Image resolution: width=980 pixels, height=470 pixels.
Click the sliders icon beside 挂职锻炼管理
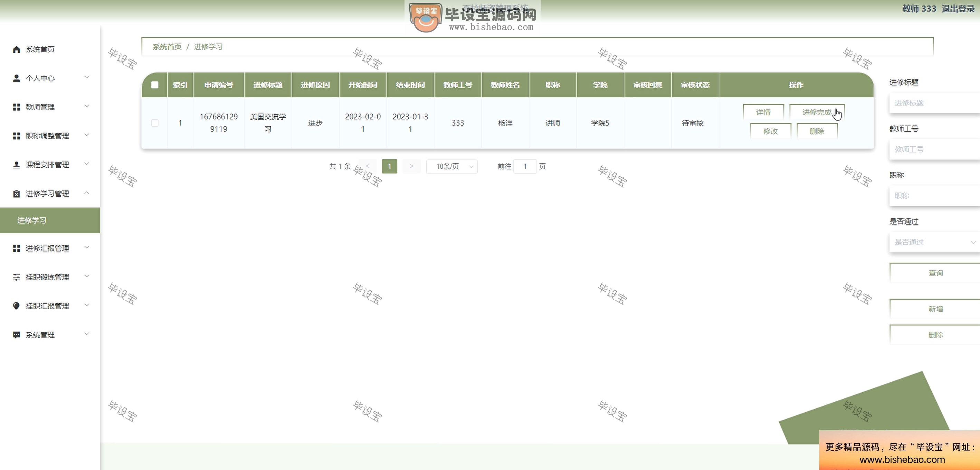point(16,277)
